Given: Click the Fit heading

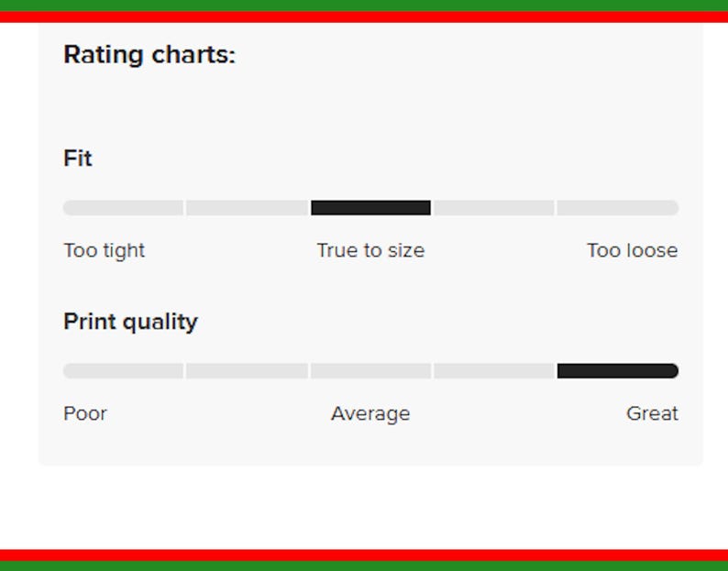Looking at the screenshot, I should (78, 159).
